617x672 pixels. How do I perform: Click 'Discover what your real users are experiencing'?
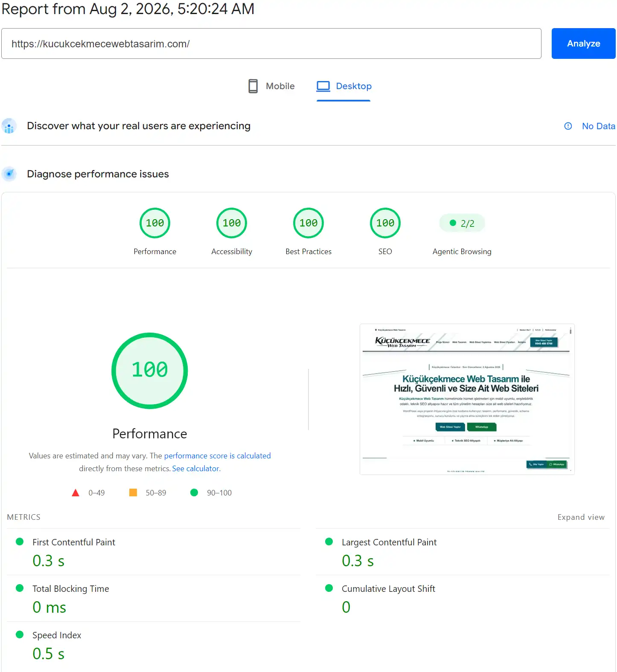(139, 126)
